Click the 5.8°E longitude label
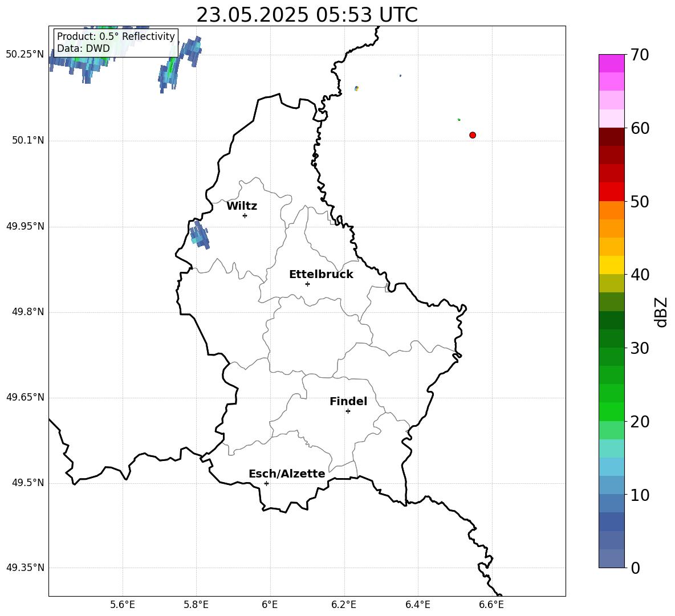The width and height of the screenshot is (675, 616). [196, 605]
